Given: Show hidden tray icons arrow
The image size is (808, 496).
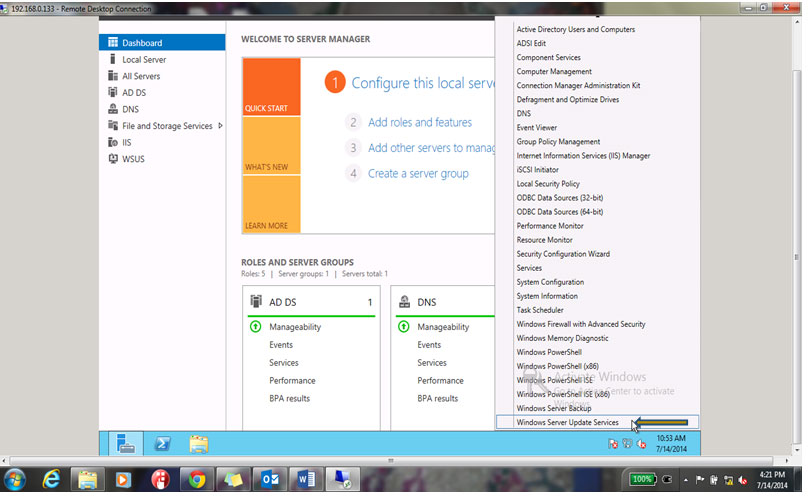Looking at the screenshot, I should click(685, 480).
